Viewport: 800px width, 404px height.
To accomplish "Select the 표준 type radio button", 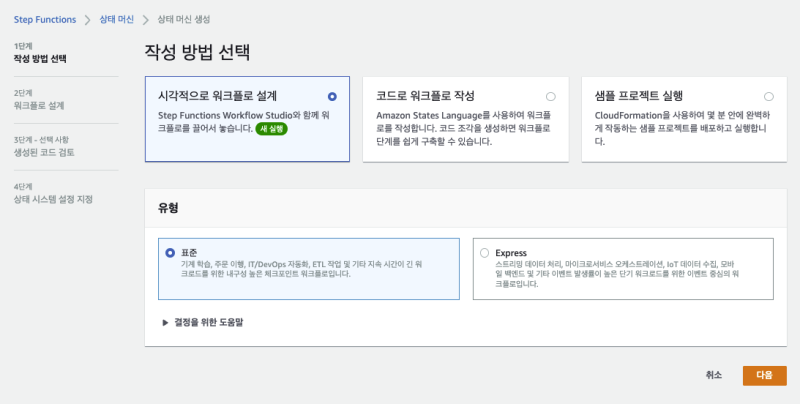I will pyautogui.click(x=170, y=254).
